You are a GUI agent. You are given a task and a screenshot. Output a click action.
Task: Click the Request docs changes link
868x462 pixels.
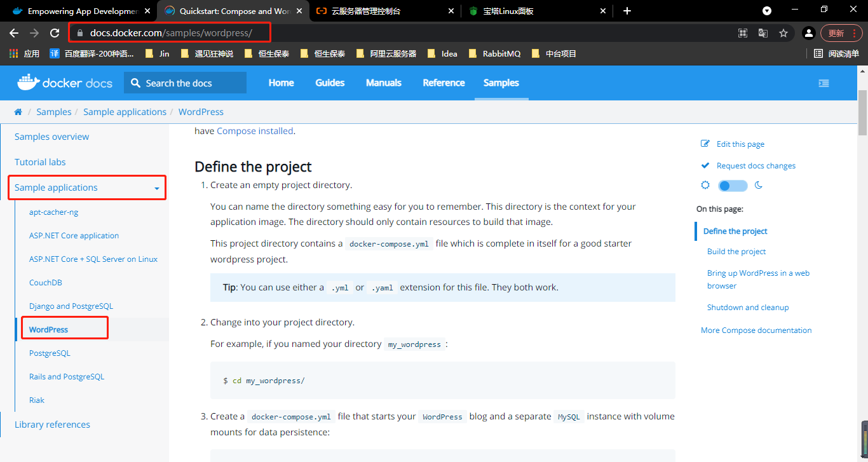pyautogui.click(x=756, y=166)
